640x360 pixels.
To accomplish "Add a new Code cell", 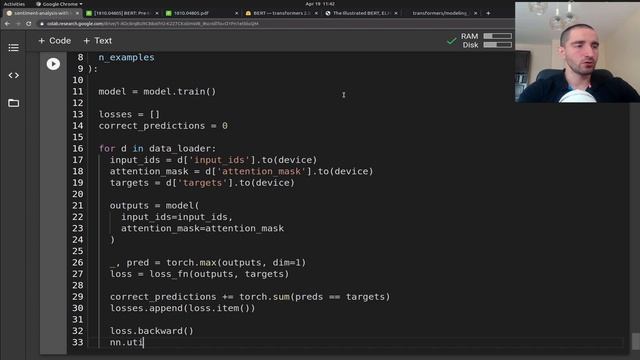I will [x=55, y=41].
